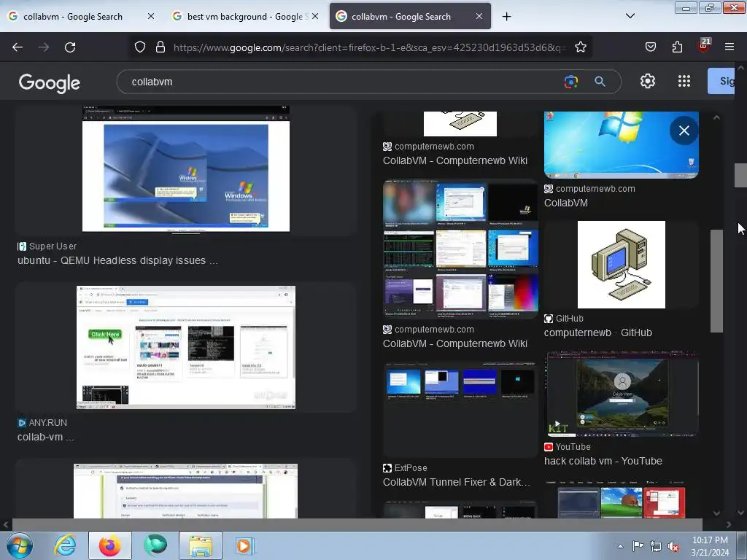Open Windows Explorer folder in taskbar
The width and height of the screenshot is (747, 560).
(x=201, y=545)
